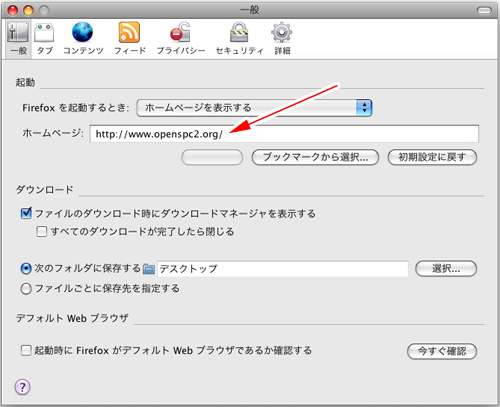This screenshot has width=500, height=407.
Task: Click the blank button left of ブックマークから選択
Action: pos(212,157)
